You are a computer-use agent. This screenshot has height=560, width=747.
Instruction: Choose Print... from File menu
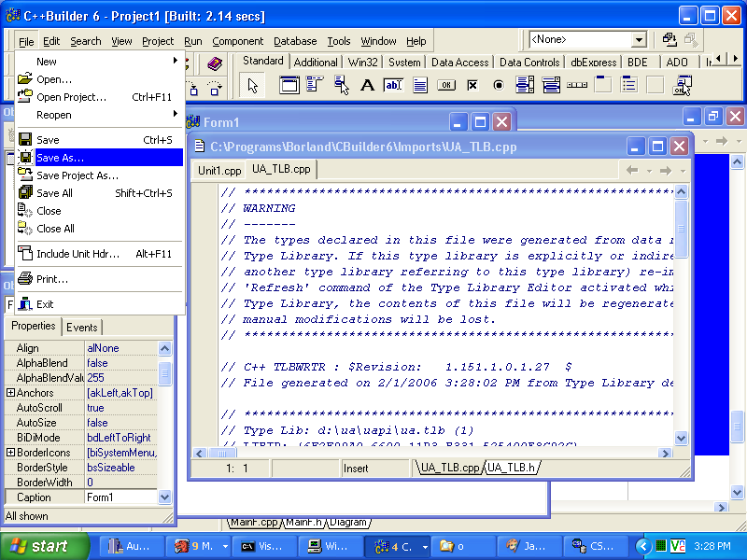click(x=100, y=279)
